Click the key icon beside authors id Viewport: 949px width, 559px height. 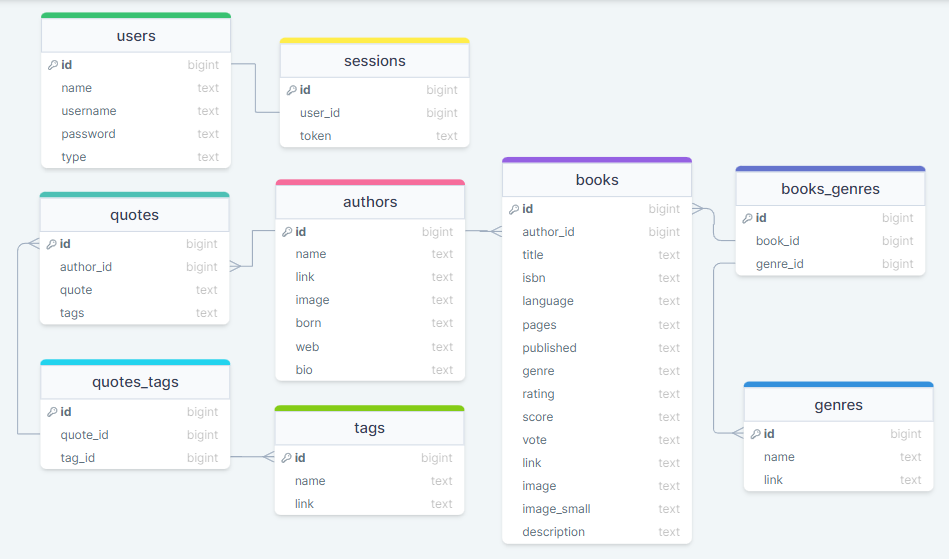click(x=287, y=232)
